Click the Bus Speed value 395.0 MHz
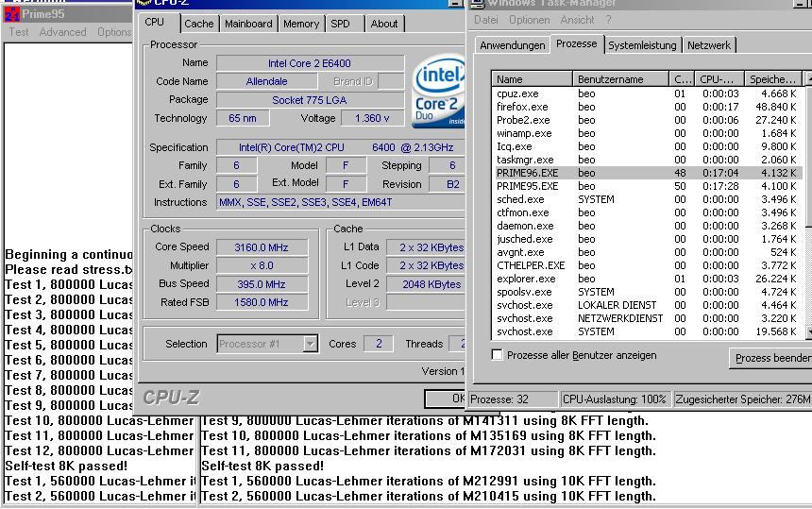The width and height of the screenshot is (812, 509). [262, 284]
